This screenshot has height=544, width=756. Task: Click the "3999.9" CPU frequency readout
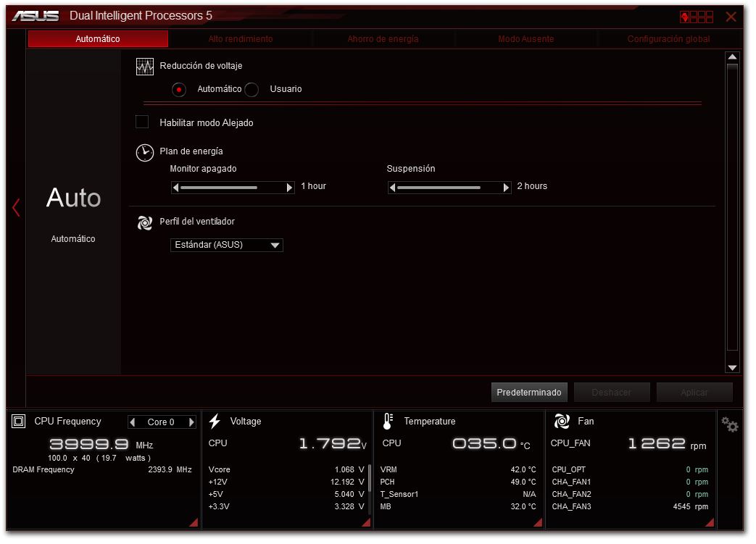coord(89,444)
